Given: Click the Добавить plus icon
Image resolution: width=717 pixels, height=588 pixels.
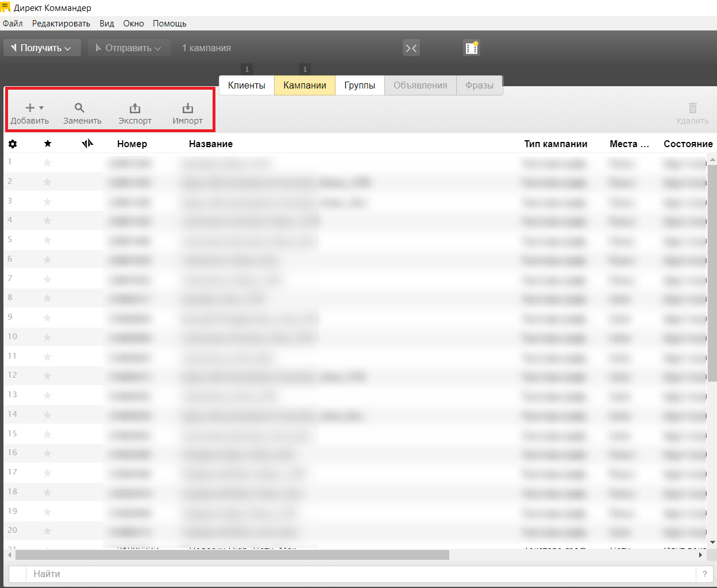Looking at the screenshot, I should 30,108.
